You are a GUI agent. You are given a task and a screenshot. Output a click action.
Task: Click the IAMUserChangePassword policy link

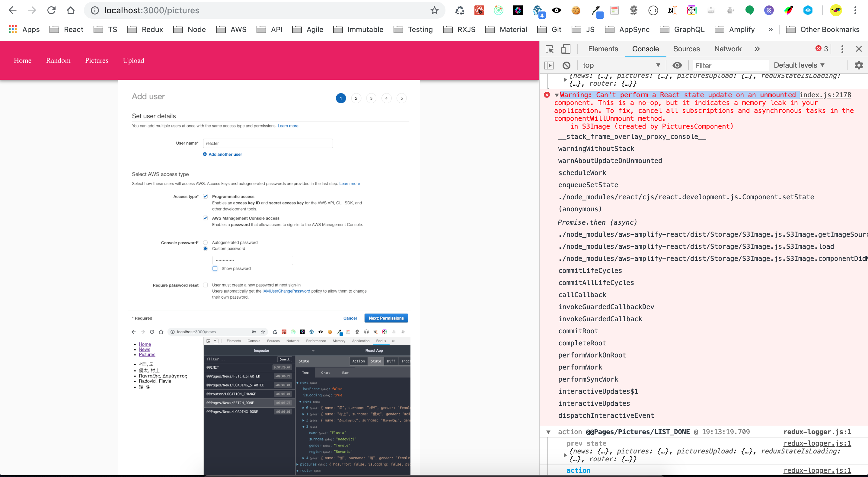click(x=286, y=291)
